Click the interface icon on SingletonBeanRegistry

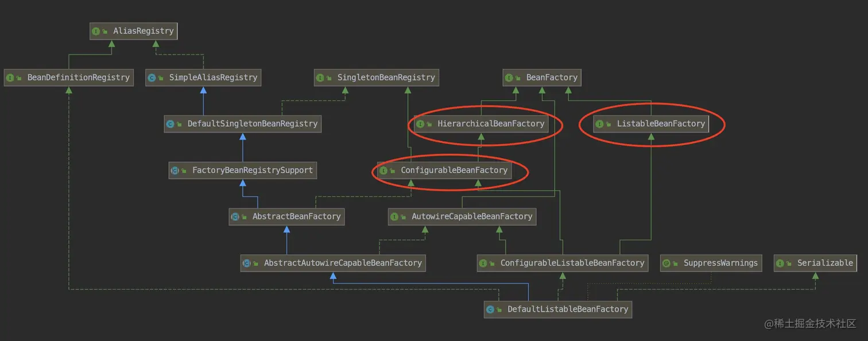320,77
